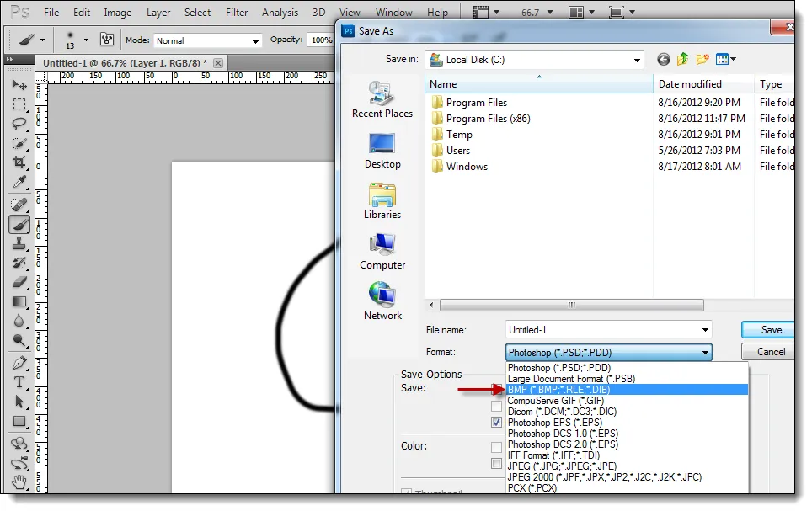Select the Quick Selection tool
Screen dimensions: 812x511
[19, 143]
